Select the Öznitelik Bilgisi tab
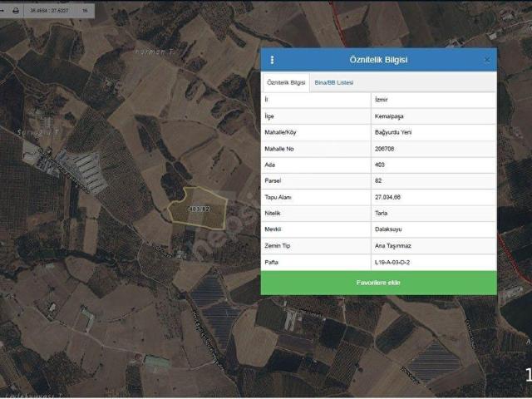 point(286,83)
